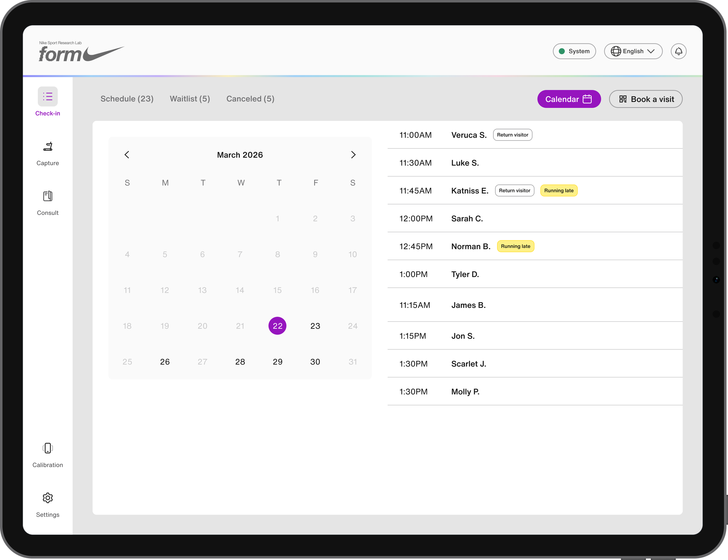Switch to the Waitlist (5) tab
Viewport: 728px width, 560px height.
click(x=190, y=99)
